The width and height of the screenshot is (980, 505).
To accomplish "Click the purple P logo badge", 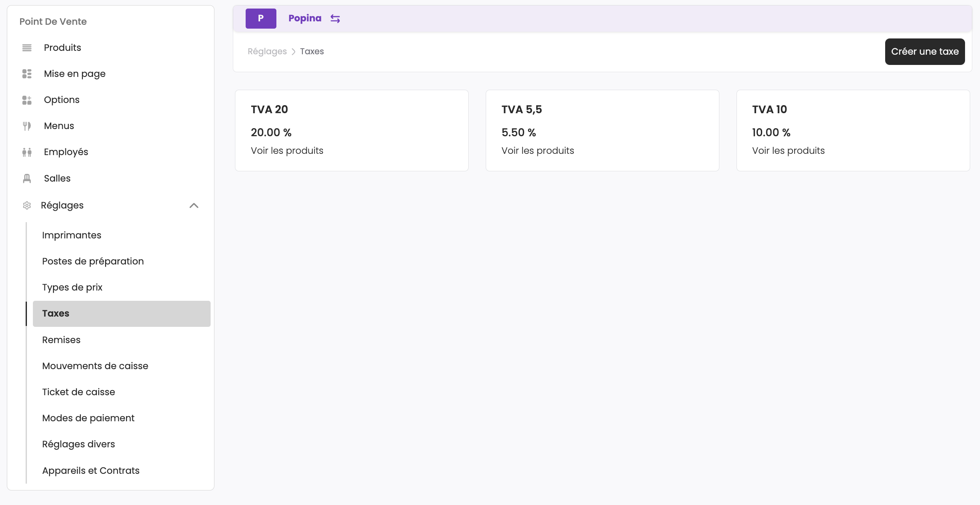I will (261, 18).
